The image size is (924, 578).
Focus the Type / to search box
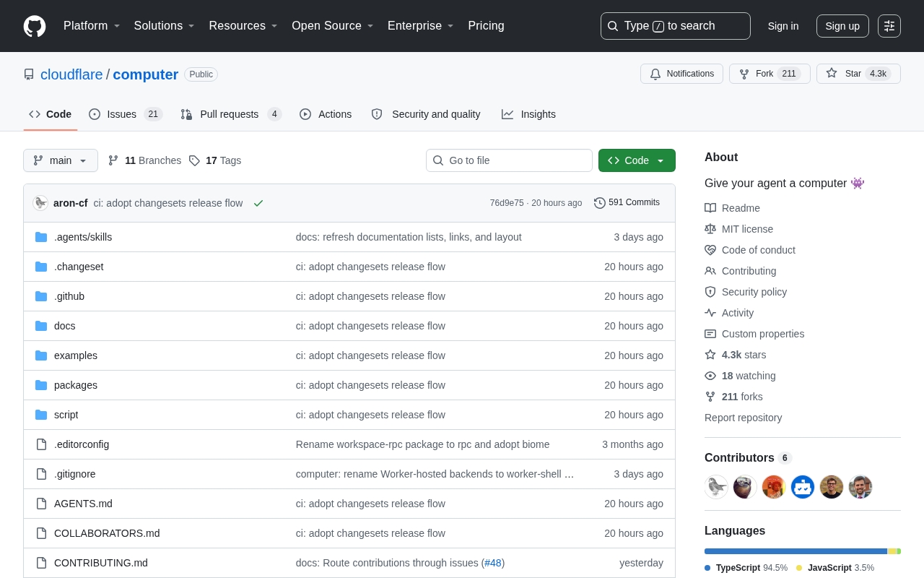coord(675,26)
